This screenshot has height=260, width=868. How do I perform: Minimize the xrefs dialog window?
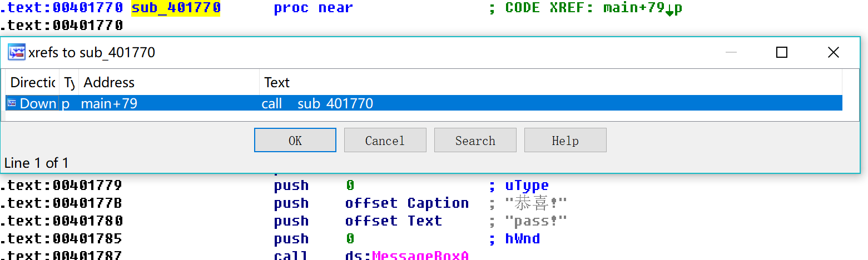pos(731,52)
